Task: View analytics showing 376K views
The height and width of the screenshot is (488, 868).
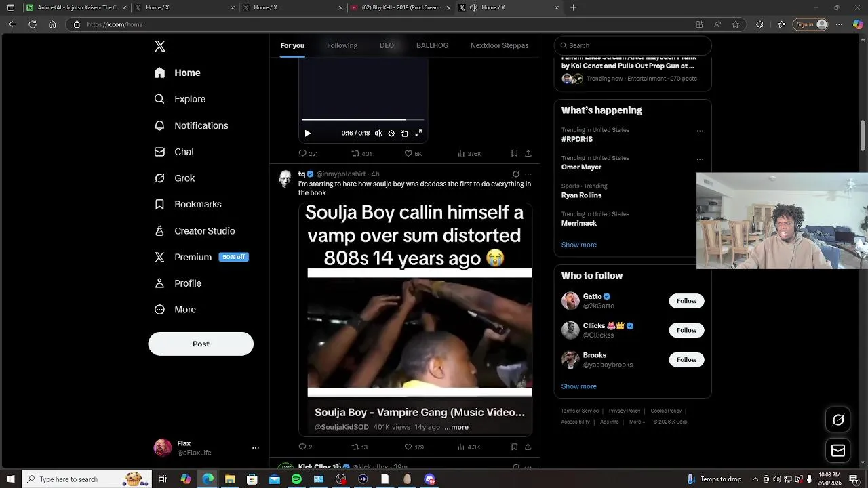Action: (469, 154)
